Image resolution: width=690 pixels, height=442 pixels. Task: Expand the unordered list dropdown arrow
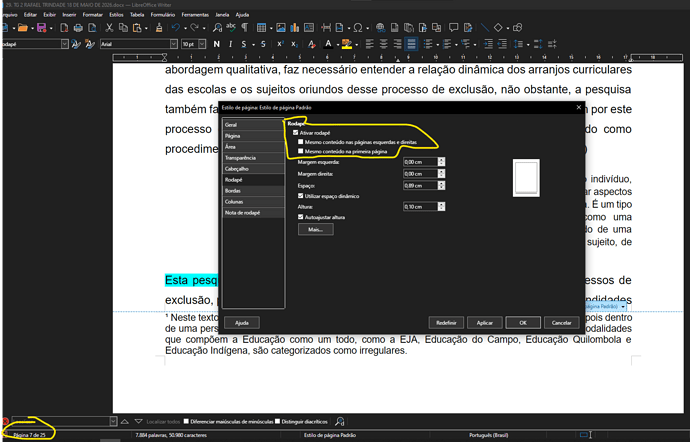(437, 44)
